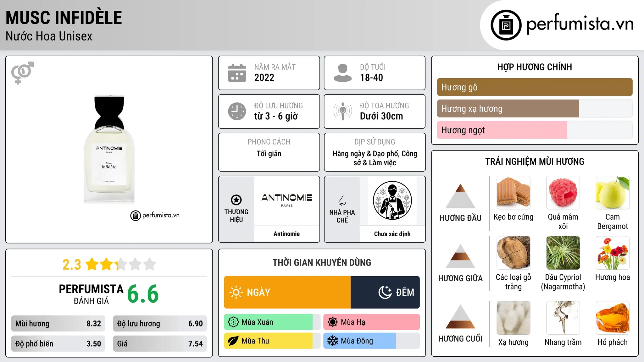Click the Mùa Đông season bar

[371, 341]
